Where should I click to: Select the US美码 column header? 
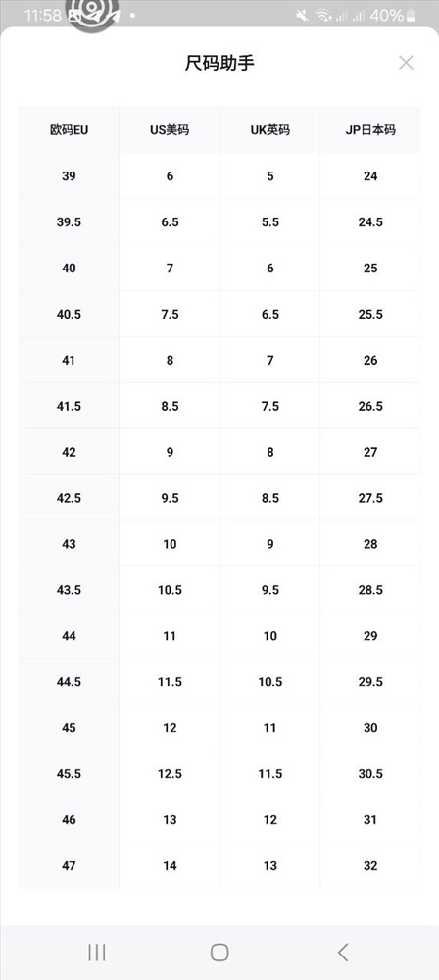coord(170,130)
